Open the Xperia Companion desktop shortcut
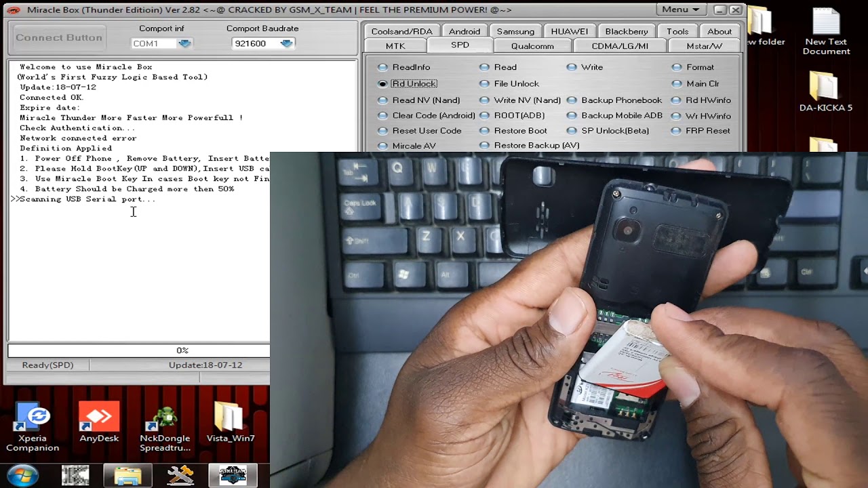This screenshot has width=868, height=488. pyautogui.click(x=33, y=426)
